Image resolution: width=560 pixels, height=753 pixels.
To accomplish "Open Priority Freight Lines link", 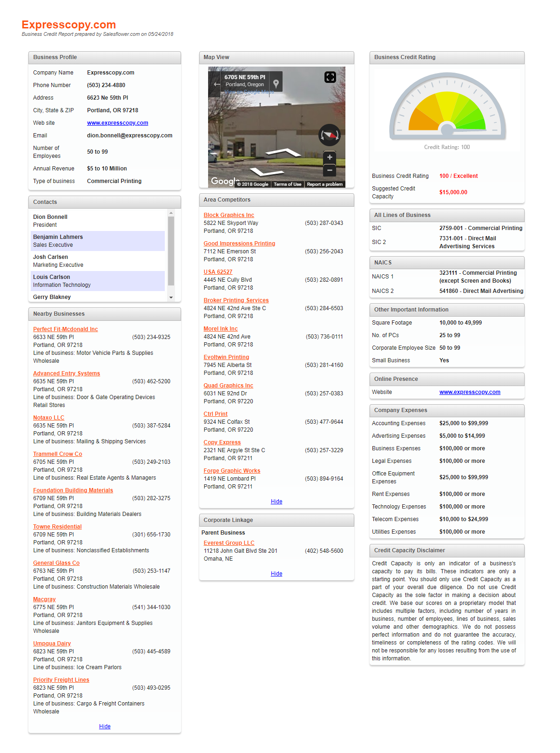I will pos(61,680).
